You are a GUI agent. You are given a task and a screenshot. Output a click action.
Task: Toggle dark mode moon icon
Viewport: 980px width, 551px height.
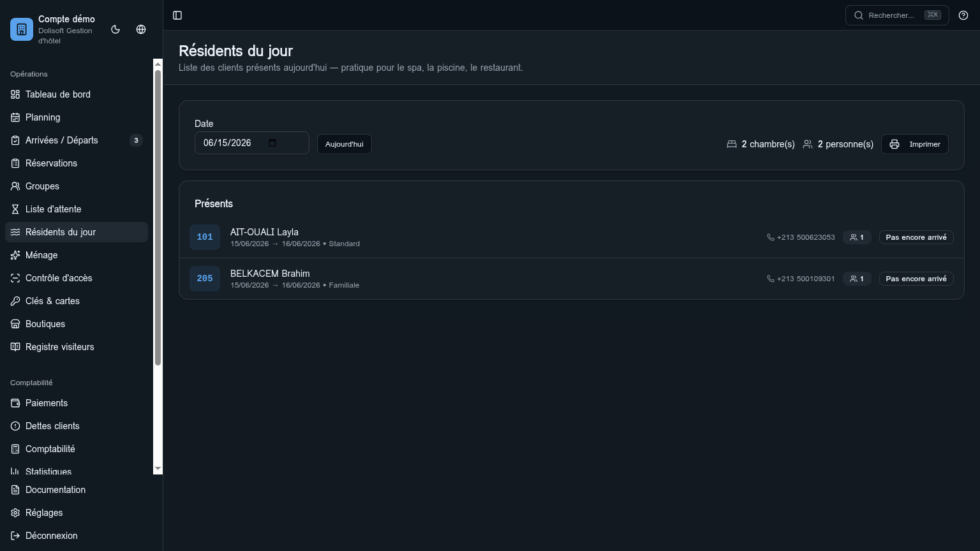click(x=115, y=29)
